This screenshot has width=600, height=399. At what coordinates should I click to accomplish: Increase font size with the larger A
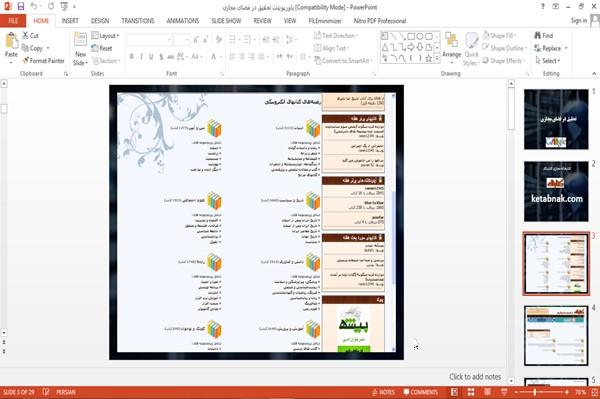196,40
